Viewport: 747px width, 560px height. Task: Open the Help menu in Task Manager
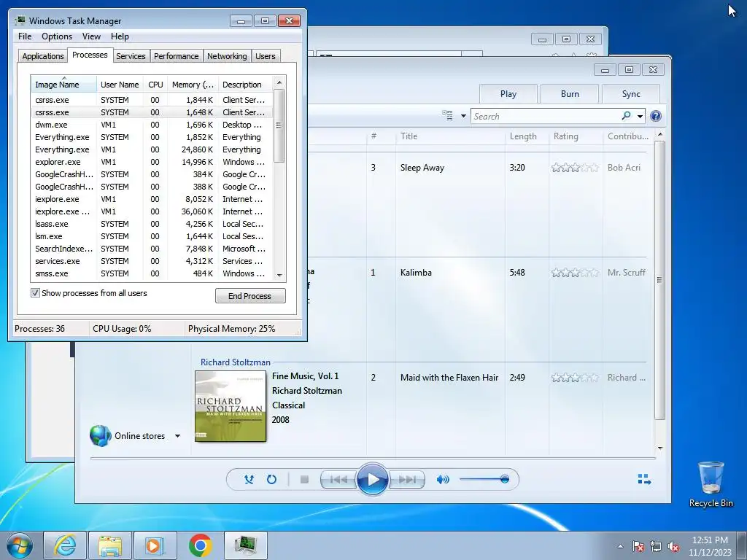coord(120,36)
